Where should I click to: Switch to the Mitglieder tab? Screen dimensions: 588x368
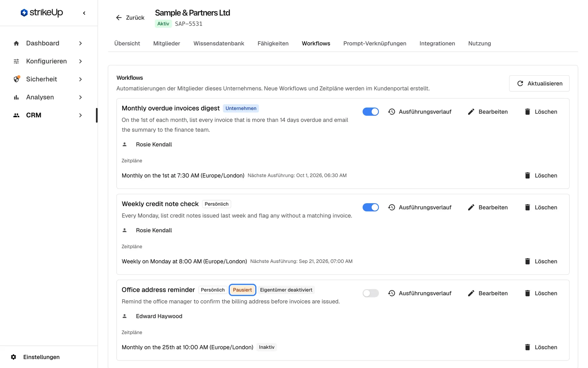click(167, 44)
